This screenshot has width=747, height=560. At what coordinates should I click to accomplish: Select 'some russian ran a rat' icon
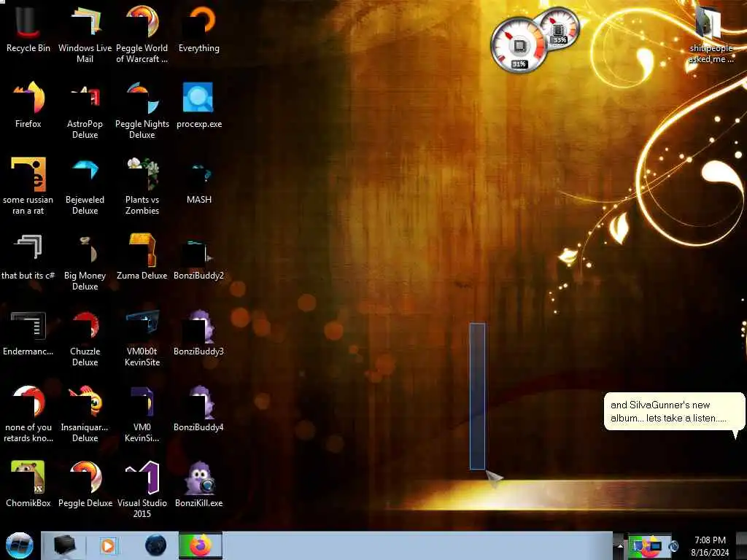coord(28,186)
